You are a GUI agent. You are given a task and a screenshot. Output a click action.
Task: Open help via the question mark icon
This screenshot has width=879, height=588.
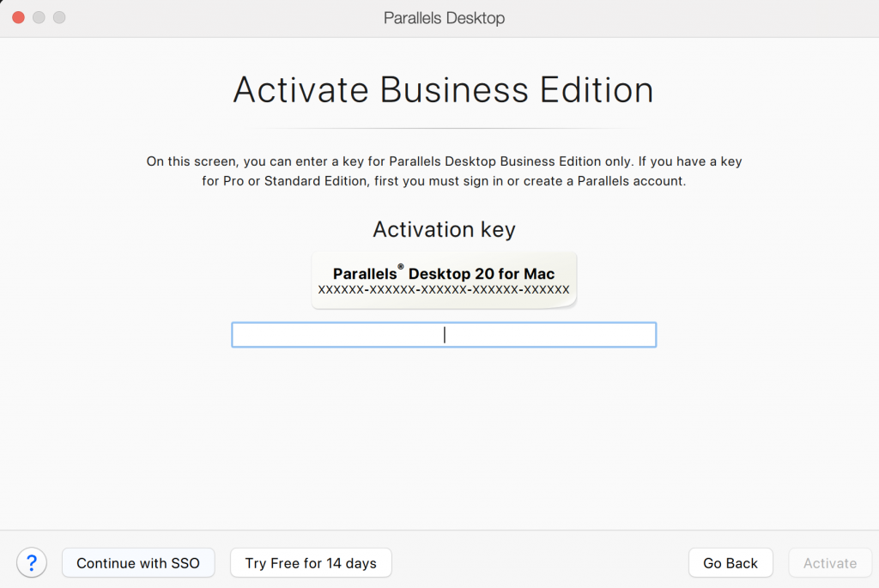coord(32,563)
